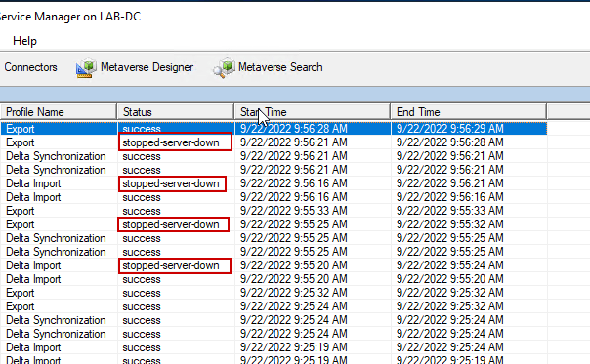Sort by the Start Time column header

click(x=312, y=112)
